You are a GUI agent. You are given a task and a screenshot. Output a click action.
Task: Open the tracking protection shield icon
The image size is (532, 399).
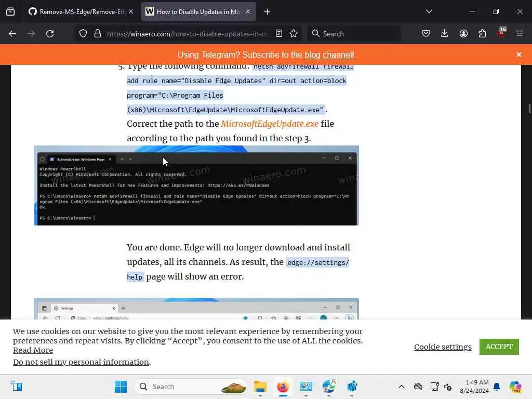coord(83,34)
